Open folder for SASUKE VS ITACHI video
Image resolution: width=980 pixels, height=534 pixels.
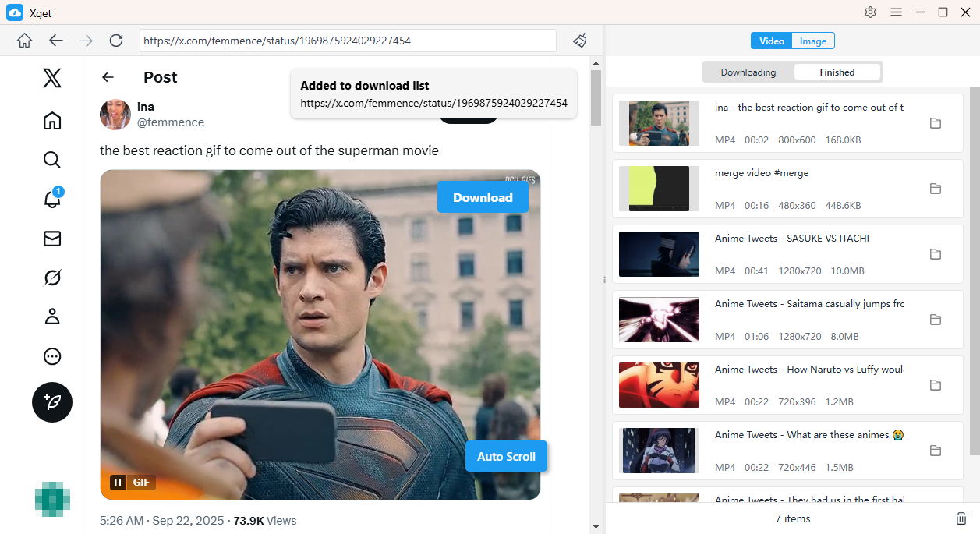click(936, 254)
